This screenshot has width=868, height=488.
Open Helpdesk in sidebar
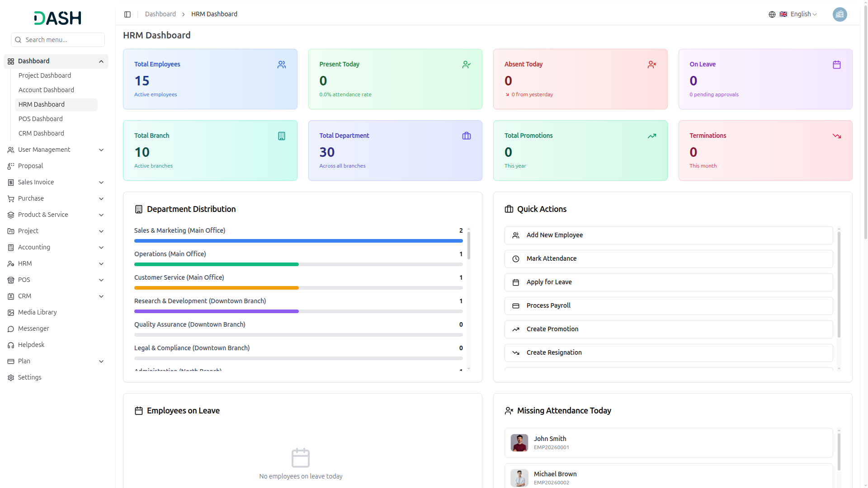(31, 345)
